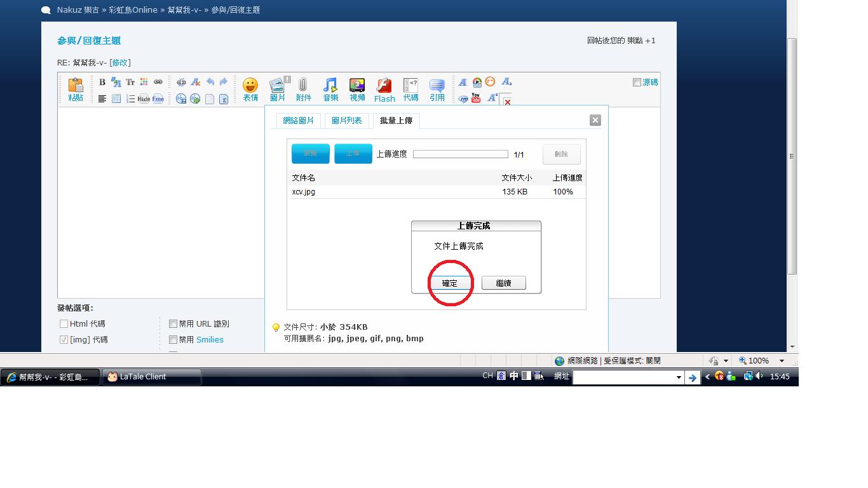Click the orange smiley face toolbar icon
Viewport: 868px width, 488px height.
(490, 82)
